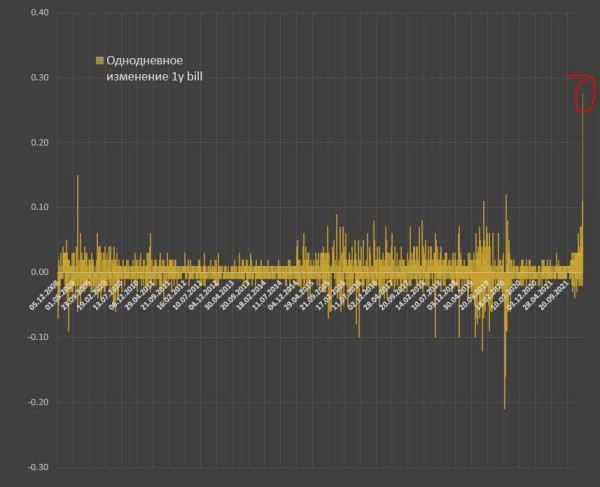Select the -0.20 y-axis label
600x487 pixels.
click(36, 402)
